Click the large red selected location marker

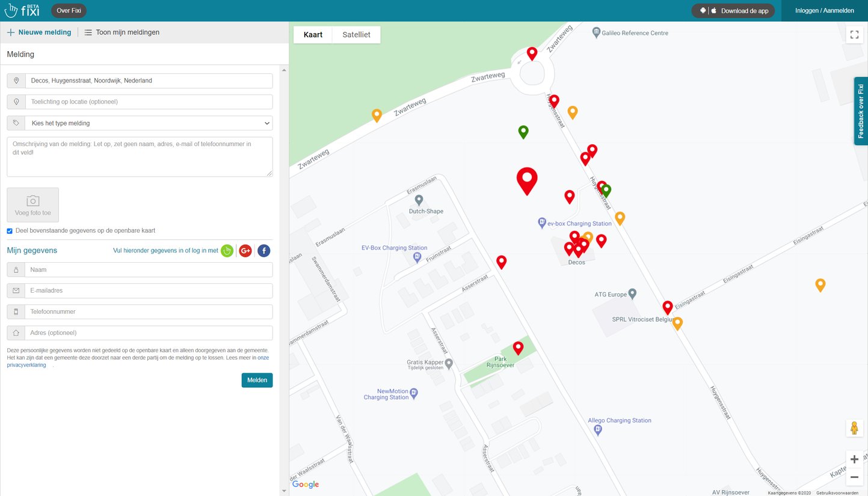click(x=527, y=180)
